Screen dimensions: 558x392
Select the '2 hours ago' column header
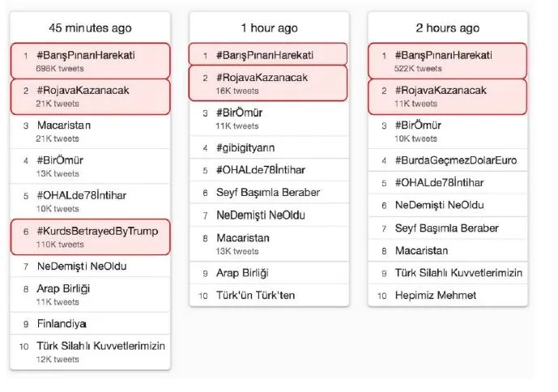(448, 28)
